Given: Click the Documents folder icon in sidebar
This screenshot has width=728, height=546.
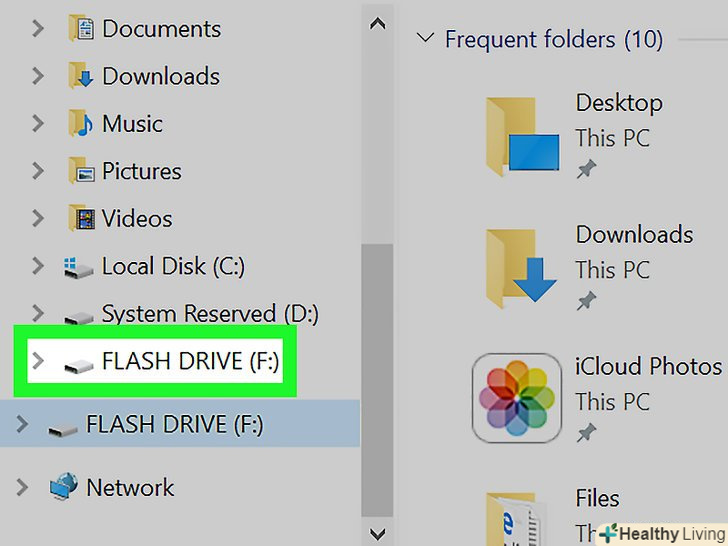Looking at the screenshot, I should point(80,28).
